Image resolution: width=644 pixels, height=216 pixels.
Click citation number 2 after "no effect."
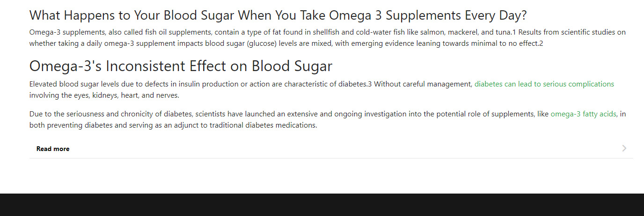click(541, 44)
